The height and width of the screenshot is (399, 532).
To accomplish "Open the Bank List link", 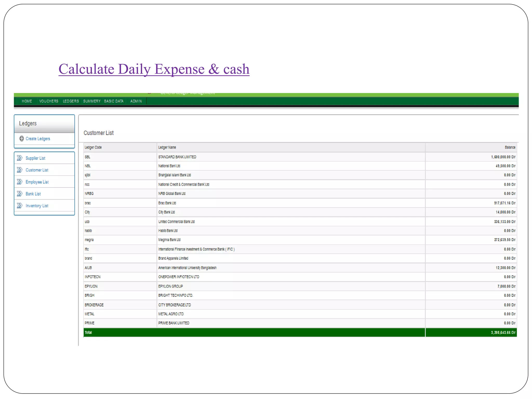I will (x=33, y=194).
